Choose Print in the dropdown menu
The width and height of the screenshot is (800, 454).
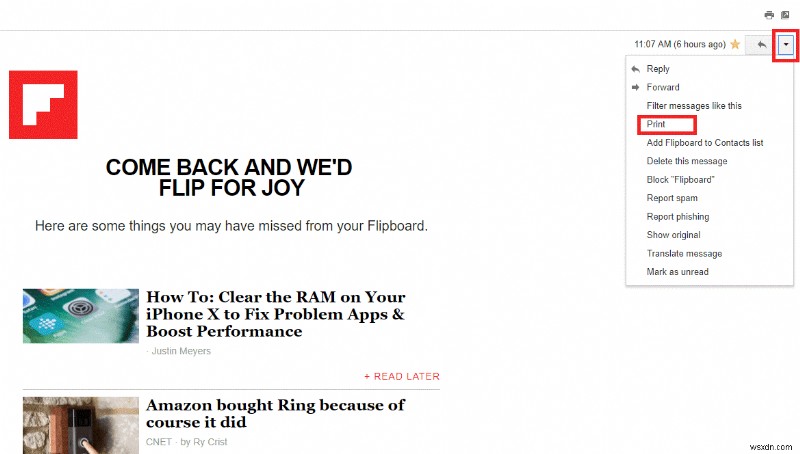point(656,124)
